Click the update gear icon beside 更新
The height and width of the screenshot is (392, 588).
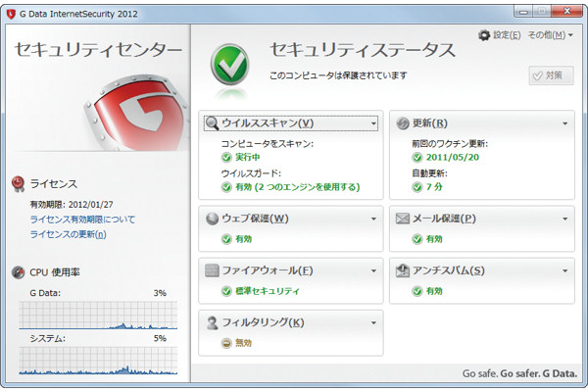402,123
